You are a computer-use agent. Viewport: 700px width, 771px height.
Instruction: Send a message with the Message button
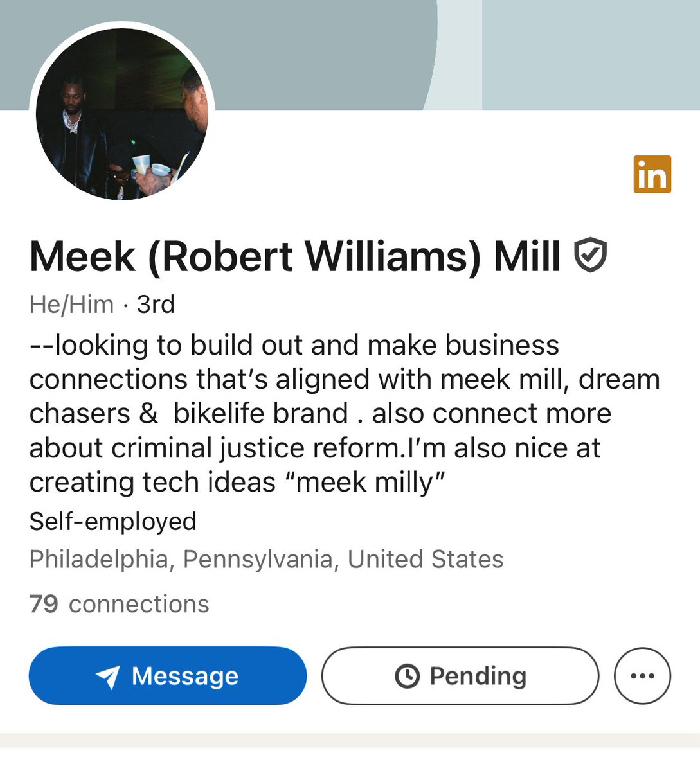(x=168, y=676)
